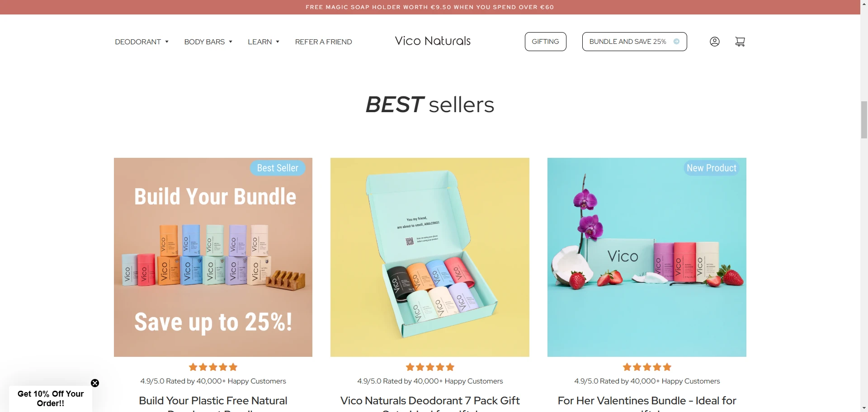This screenshot has height=412, width=868.
Task: Click the New Product badge
Action: coord(712,168)
